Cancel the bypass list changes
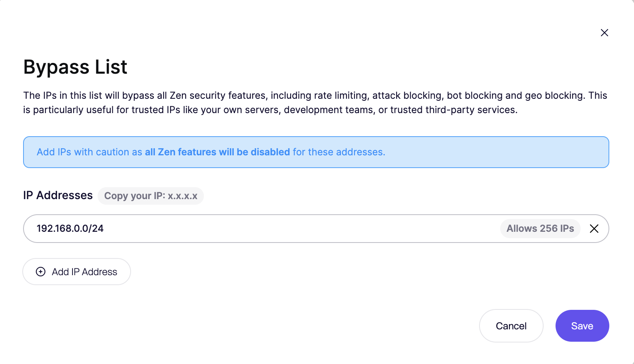Viewport: 634px width, 364px height. coord(511,326)
